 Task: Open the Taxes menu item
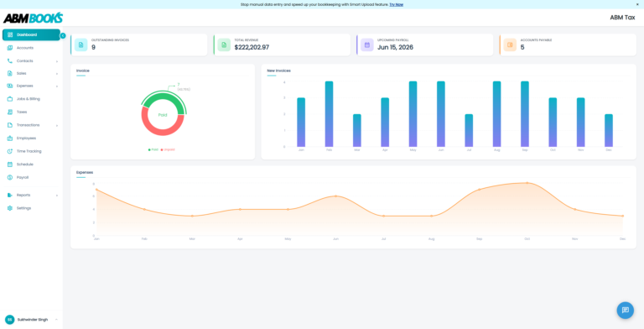(x=31, y=112)
